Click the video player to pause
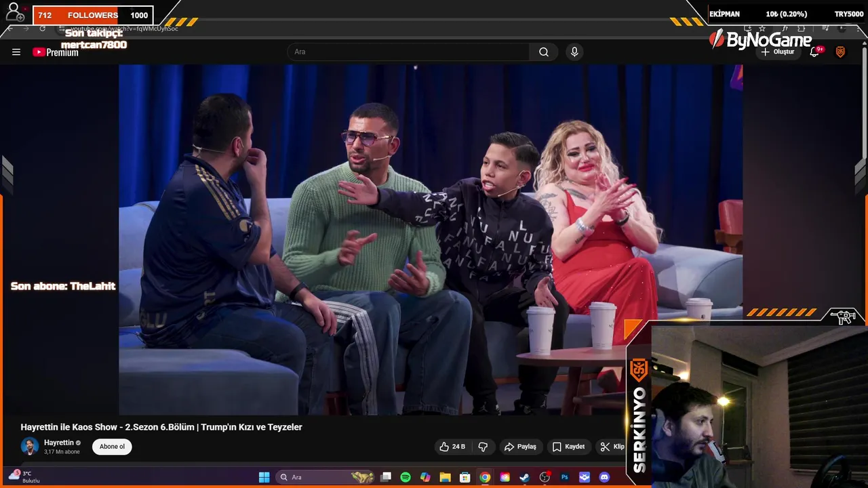 coord(431,239)
